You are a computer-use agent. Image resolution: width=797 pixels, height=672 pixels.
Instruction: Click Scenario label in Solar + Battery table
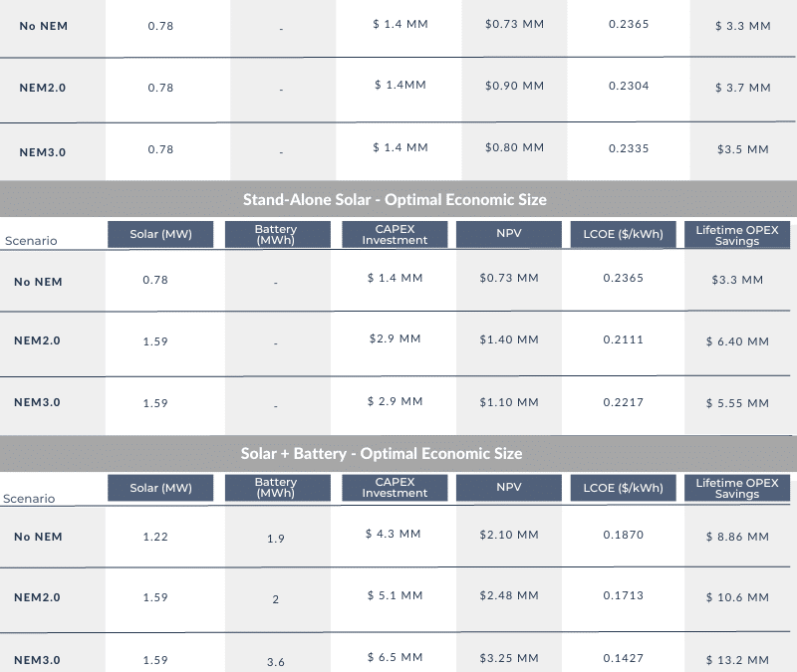[30, 499]
